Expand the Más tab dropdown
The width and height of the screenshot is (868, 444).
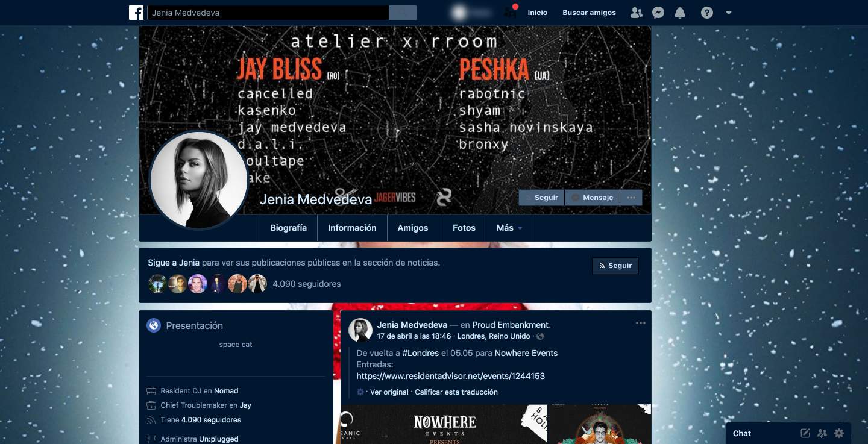coord(510,228)
